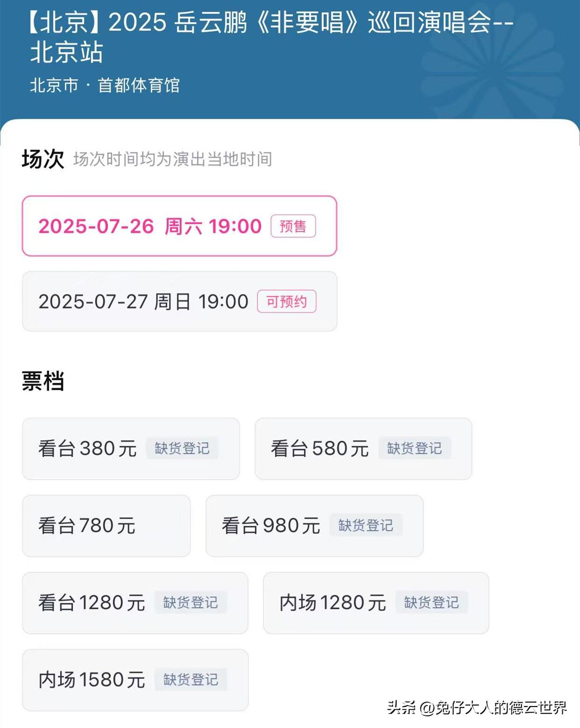580x728 pixels.
Task: Tap 缺货登记 tag on 看台 580元
Action: pos(415,449)
